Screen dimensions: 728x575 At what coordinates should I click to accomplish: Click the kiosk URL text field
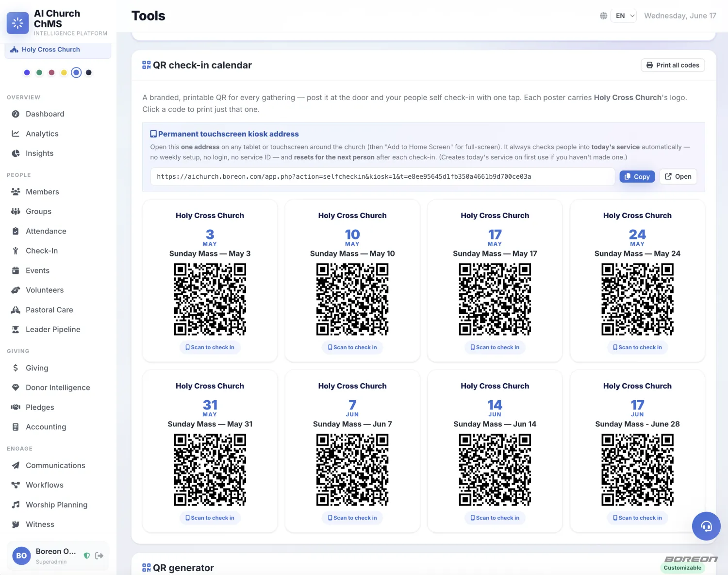tap(382, 177)
